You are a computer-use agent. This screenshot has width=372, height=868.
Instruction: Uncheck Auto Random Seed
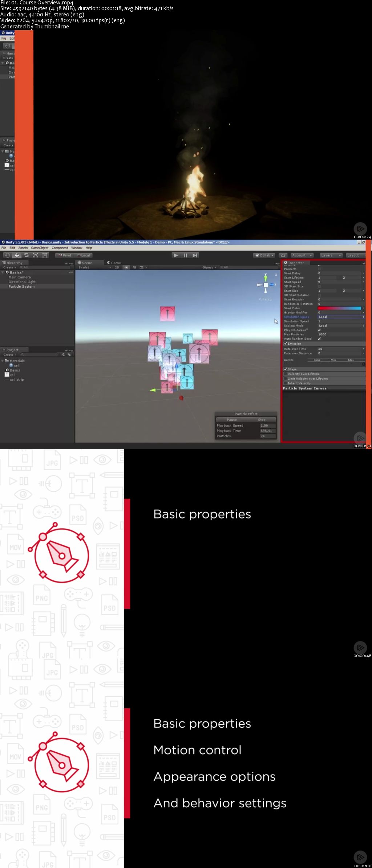(x=319, y=339)
